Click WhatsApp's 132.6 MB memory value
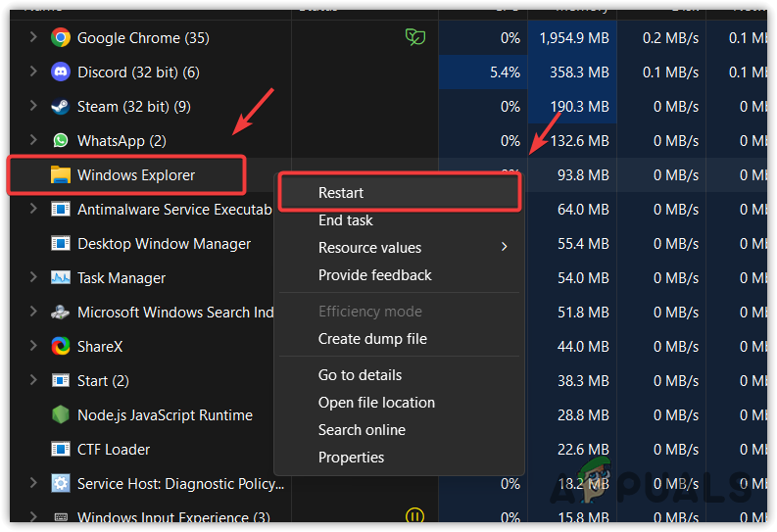The image size is (777, 532). pyautogui.click(x=579, y=141)
